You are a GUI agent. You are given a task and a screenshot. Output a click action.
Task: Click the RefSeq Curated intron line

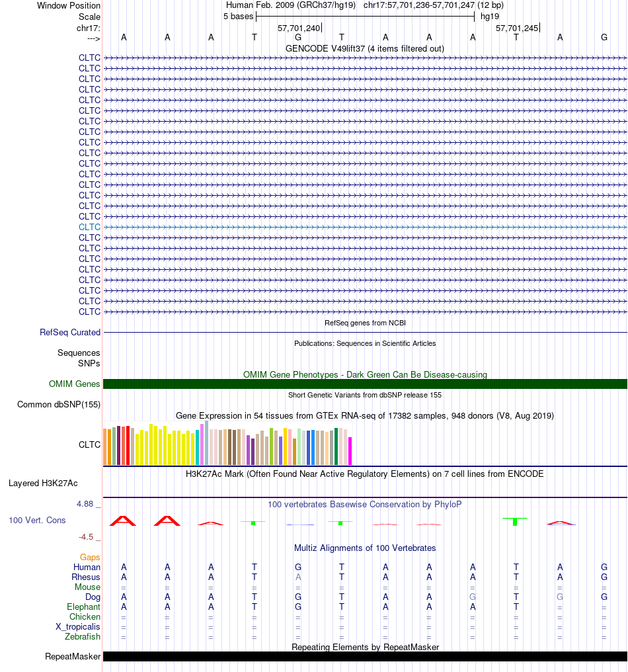click(365, 332)
